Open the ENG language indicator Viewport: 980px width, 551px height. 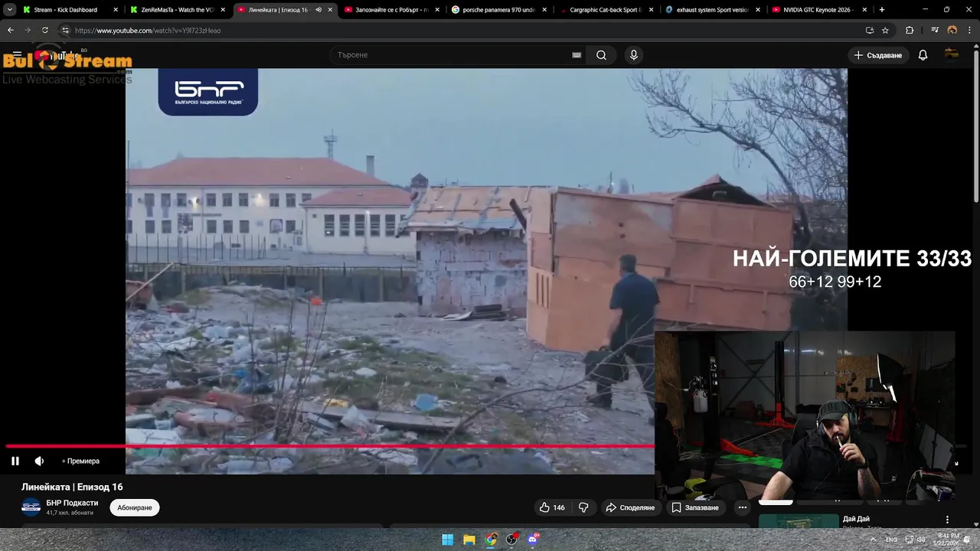coord(892,540)
